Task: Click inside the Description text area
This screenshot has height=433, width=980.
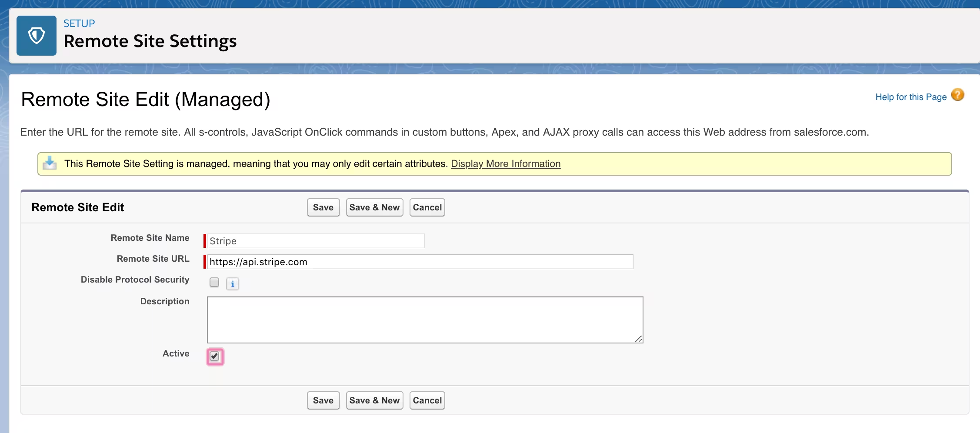Action: click(425, 320)
